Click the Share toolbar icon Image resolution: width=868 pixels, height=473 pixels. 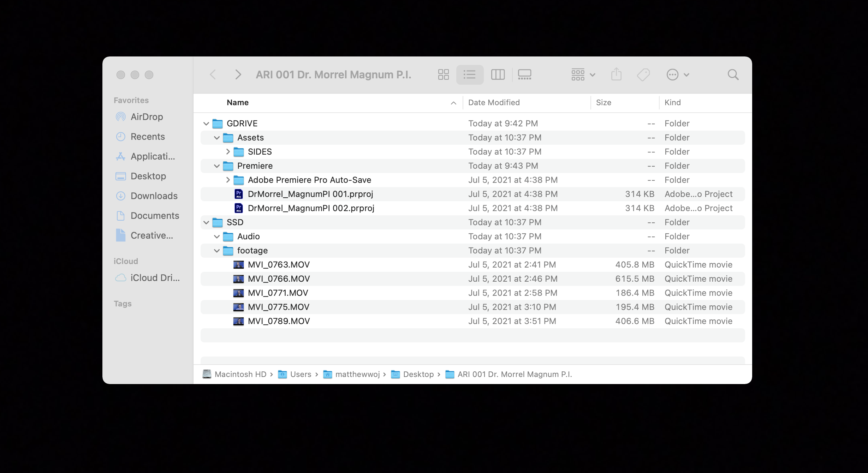(616, 74)
